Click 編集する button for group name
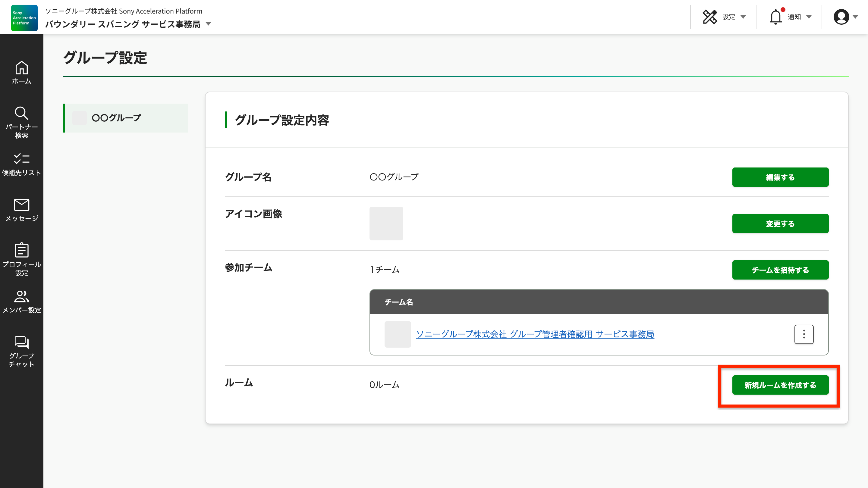 780,177
